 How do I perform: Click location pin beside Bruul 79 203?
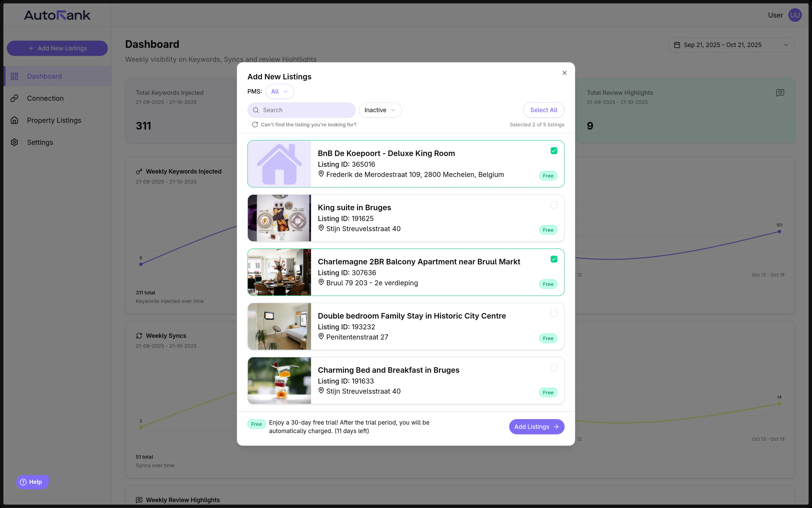(x=321, y=282)
